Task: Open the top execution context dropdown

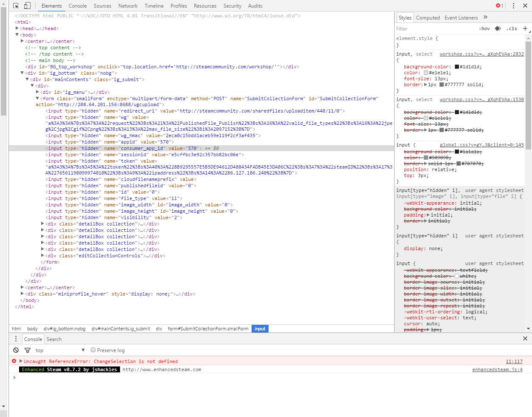Action: coord(60,350)
